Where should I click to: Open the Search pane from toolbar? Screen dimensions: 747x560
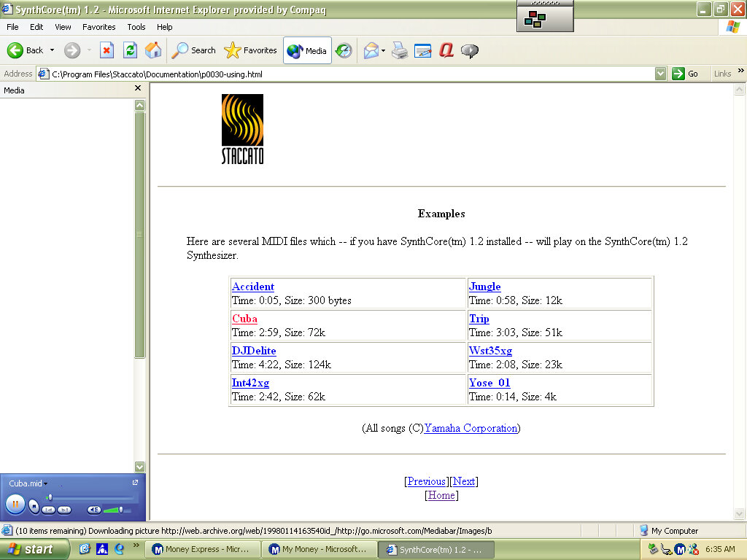tap(193, 50)
